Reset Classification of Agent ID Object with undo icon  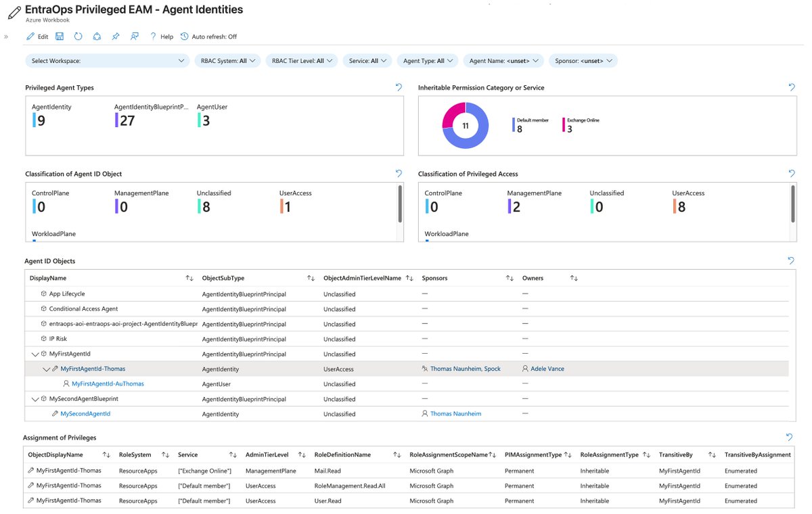pos(399,174)
